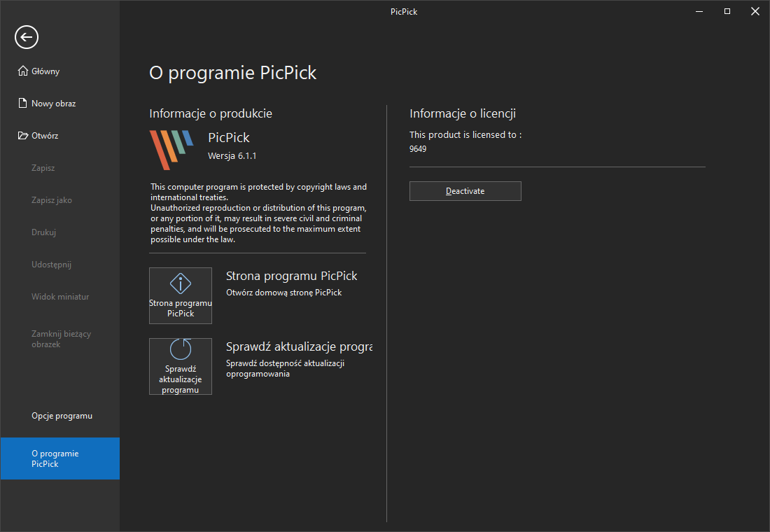
Task: Open Strona programu PicPick info tile
Action: 180,295
